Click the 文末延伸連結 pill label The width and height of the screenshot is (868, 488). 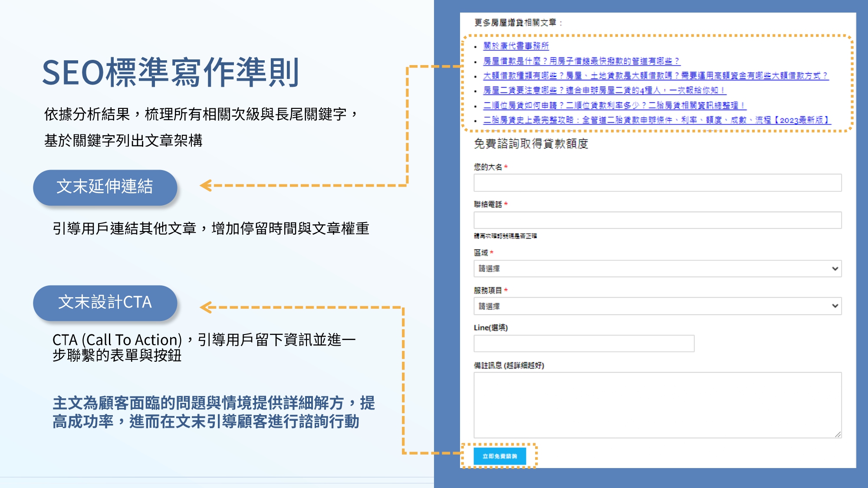click(x=105, y=187)
